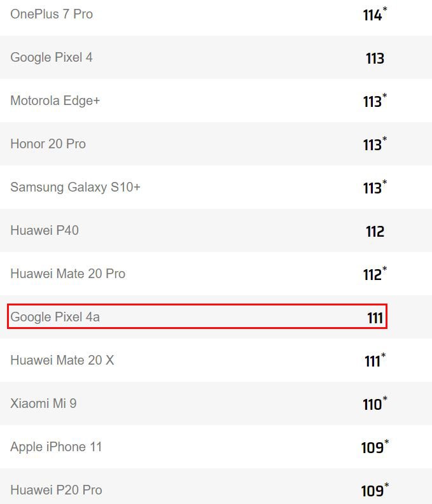This screenshot has width=432, height=504.
Task: Select Huawei Mate 20 X in list
Action: coord(62,360)
